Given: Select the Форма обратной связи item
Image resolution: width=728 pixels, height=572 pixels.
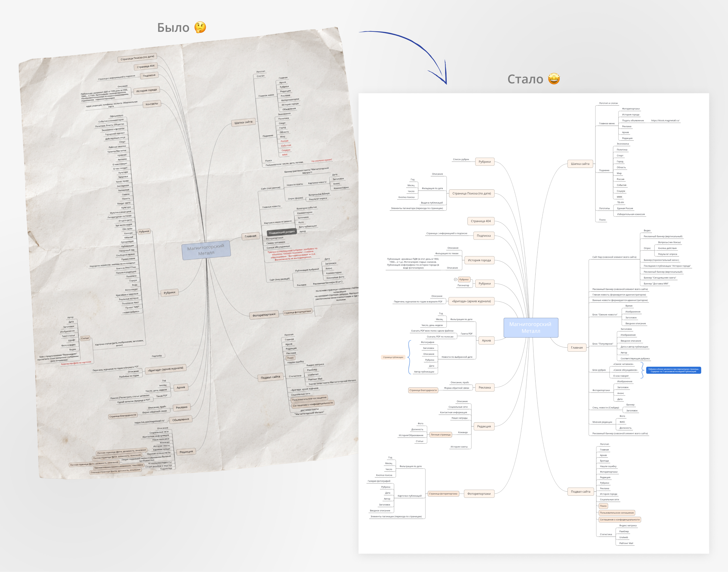Looking at the screenshot, I should coord(456,388).
